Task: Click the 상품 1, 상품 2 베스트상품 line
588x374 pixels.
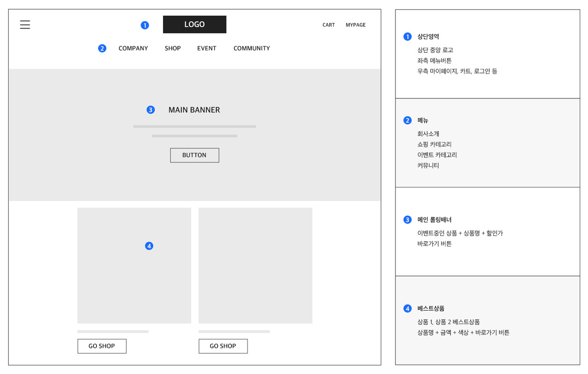Action: click(448, 322)
